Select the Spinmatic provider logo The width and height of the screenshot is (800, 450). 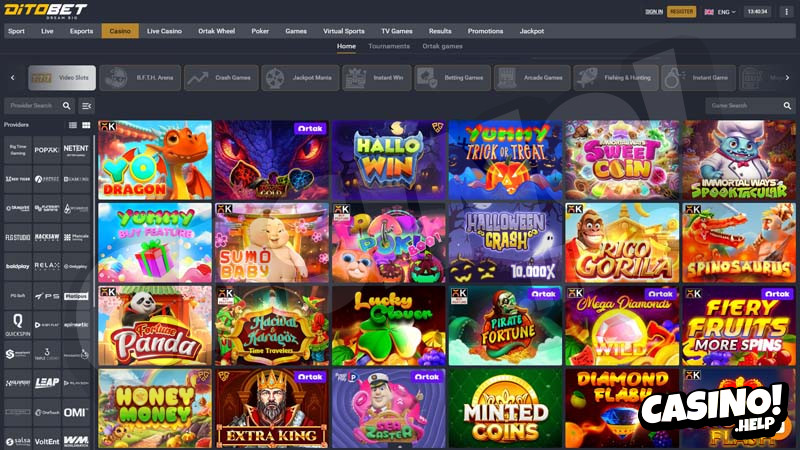click(76, 324)
